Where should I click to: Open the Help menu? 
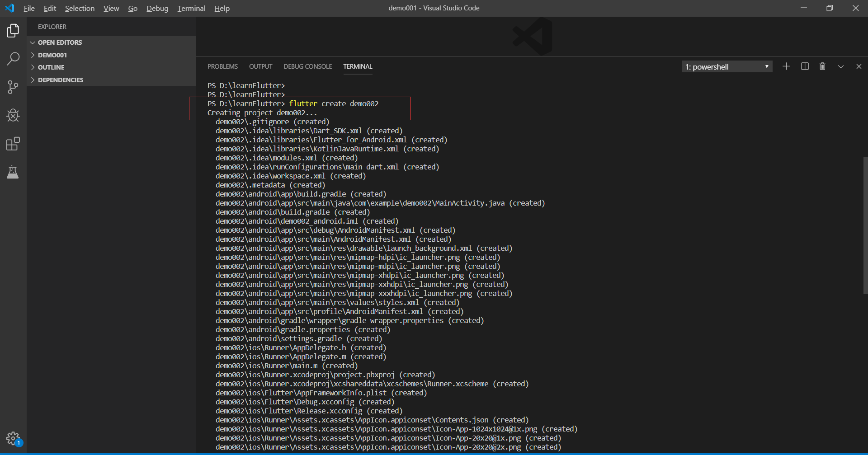click(x=222, y=8)
